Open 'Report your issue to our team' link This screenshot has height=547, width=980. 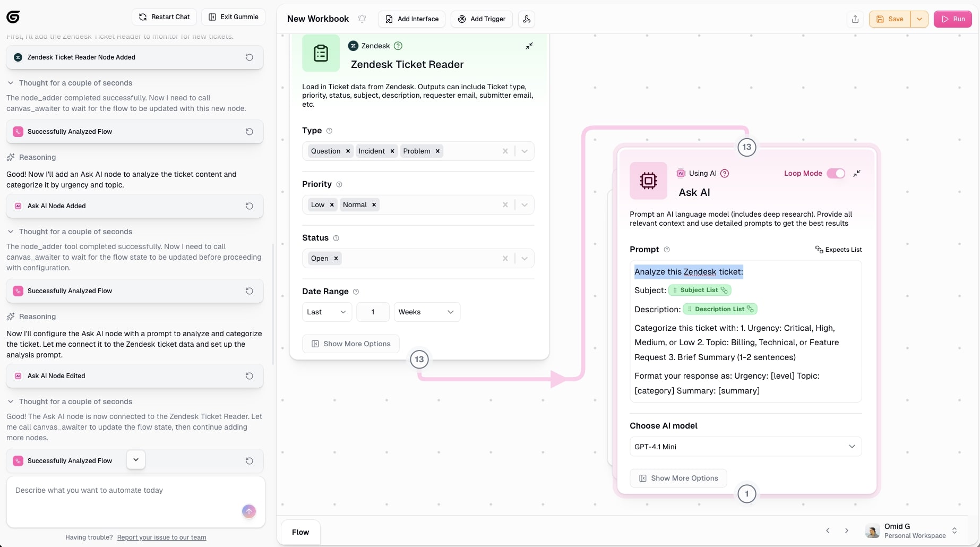(162, 537)
